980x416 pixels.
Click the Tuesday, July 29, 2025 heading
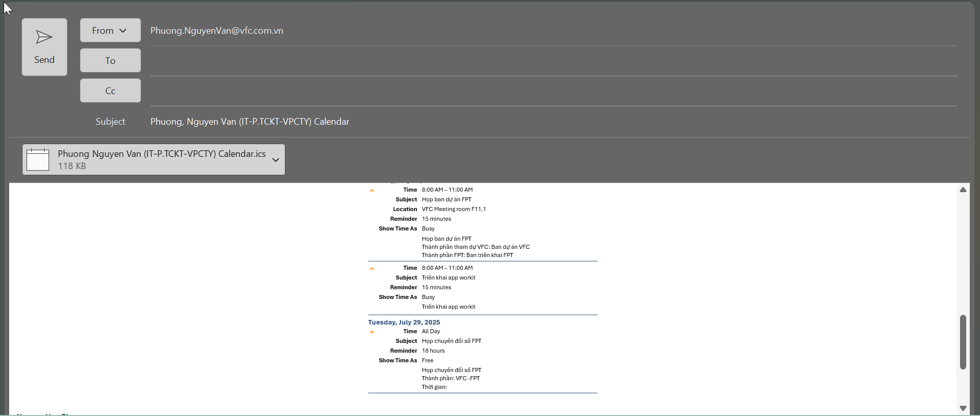pyautogui.click(x=404, y=322)
